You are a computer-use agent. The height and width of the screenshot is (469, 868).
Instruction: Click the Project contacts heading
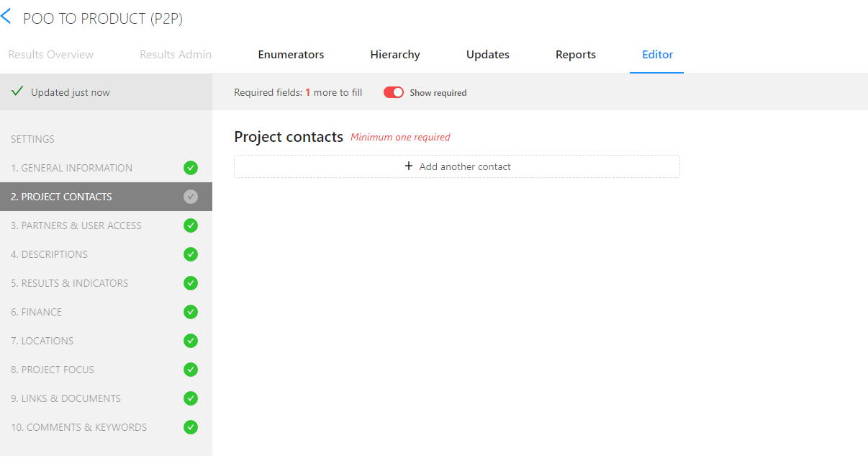tap(289, 137)
